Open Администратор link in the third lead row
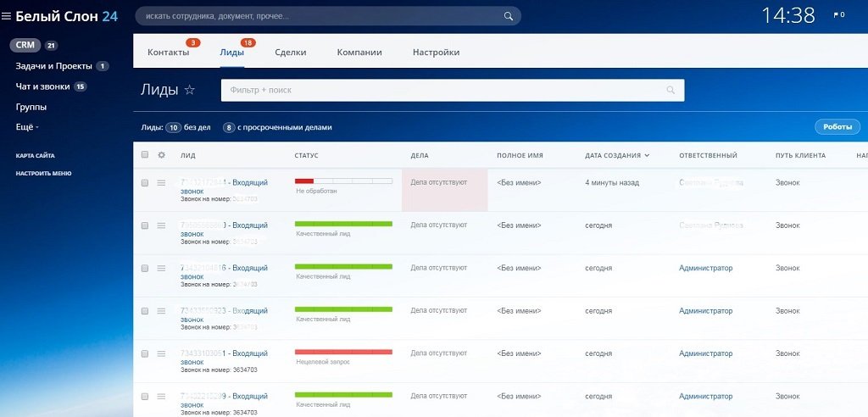The image size is (868, 417). click(x=705, y=268)
